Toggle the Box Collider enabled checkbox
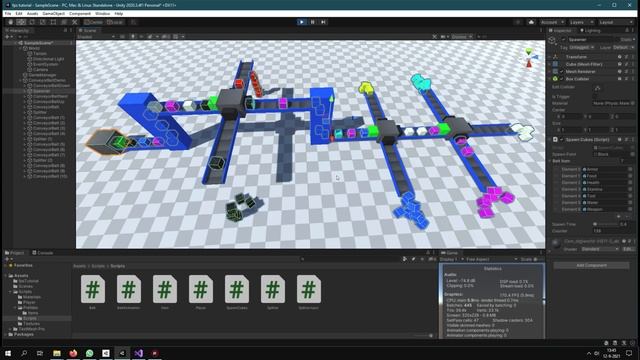 (561, 79)
